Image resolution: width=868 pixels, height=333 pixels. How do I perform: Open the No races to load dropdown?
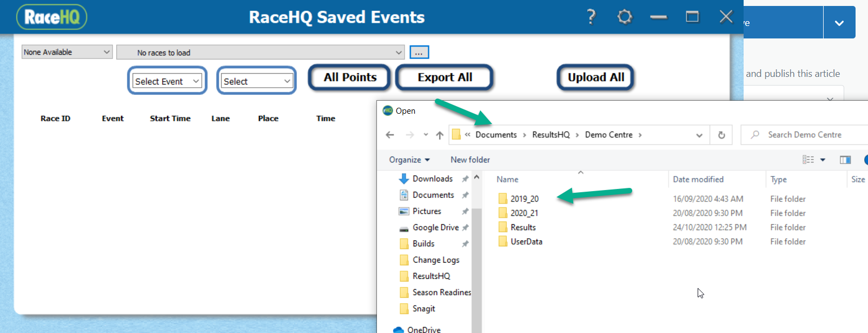(260, 53)
